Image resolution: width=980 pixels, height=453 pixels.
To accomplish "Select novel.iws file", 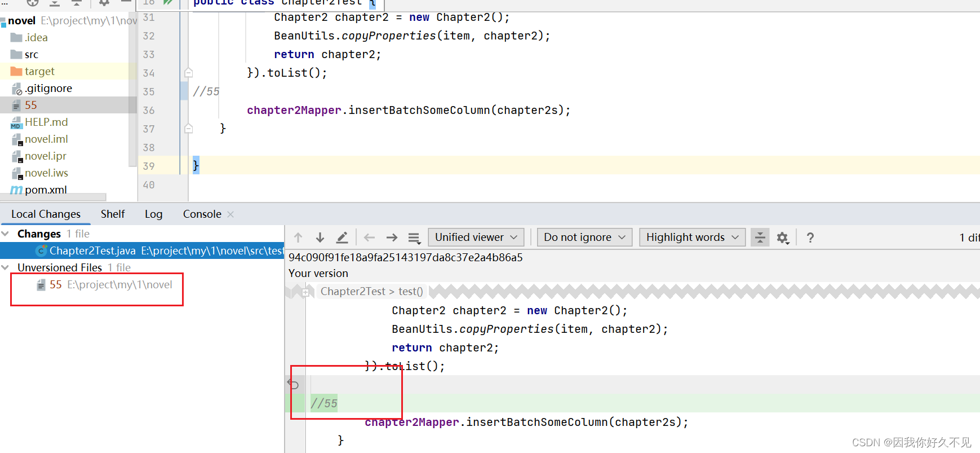I will coord(46,173).
